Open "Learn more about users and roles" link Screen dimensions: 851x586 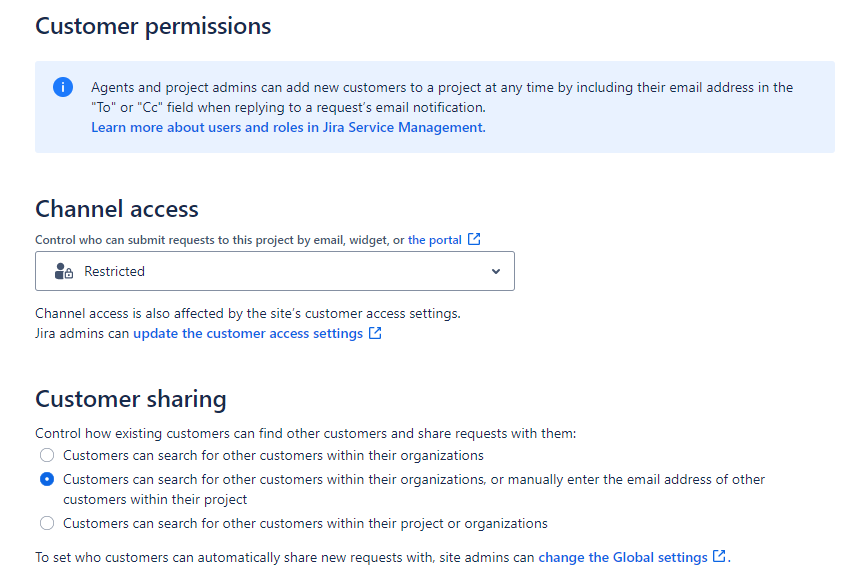[287, 127]
